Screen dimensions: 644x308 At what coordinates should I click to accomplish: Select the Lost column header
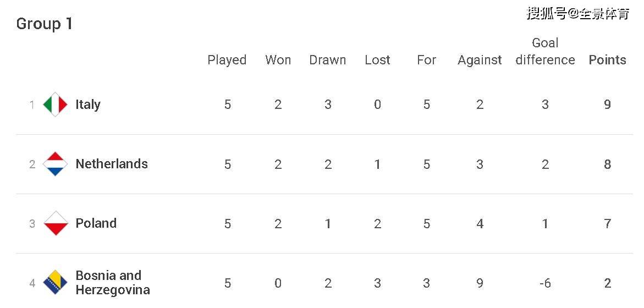[377, 60]
